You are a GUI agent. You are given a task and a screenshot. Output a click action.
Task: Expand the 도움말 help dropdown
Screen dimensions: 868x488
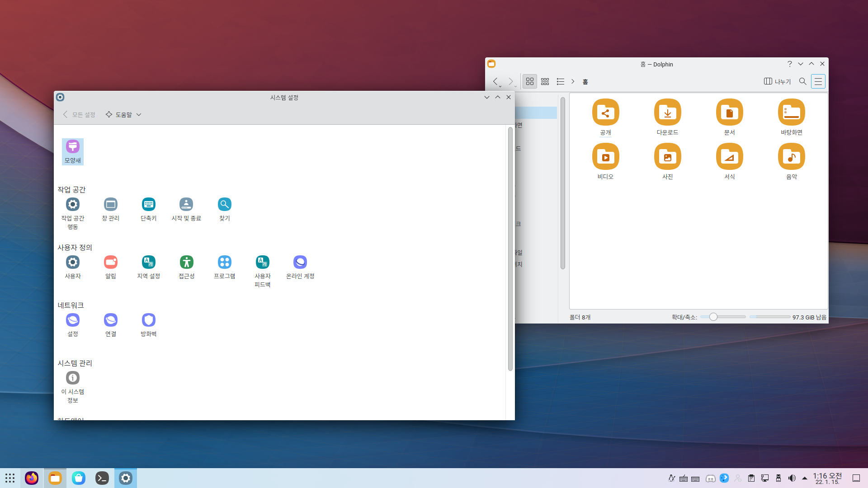(124, 115)
